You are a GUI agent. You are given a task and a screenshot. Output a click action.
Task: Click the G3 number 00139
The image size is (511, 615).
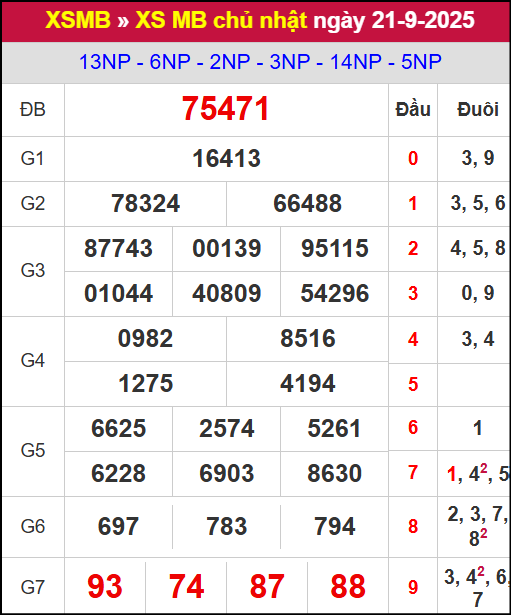point(227,249)
